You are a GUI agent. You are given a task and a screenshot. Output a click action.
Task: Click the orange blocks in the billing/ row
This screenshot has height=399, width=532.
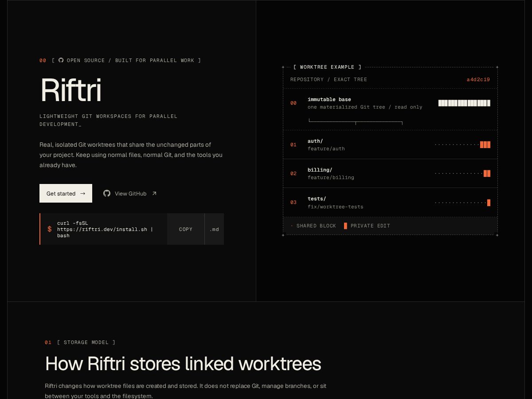tap(487, 173)
